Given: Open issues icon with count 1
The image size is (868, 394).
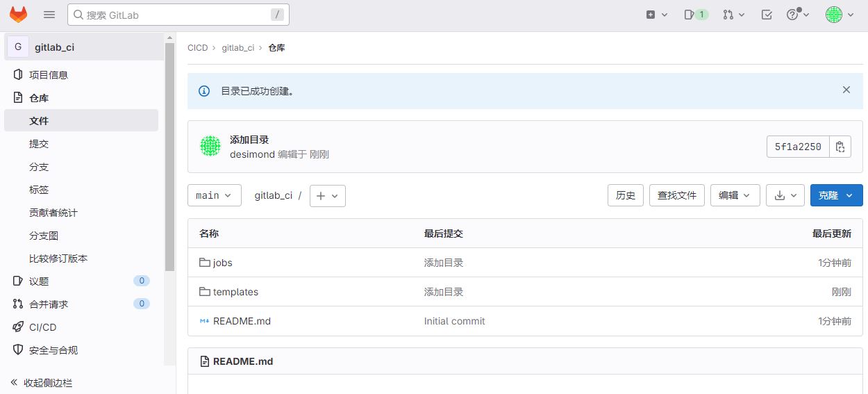Looking at the screenshot, I should pos(696,15).
